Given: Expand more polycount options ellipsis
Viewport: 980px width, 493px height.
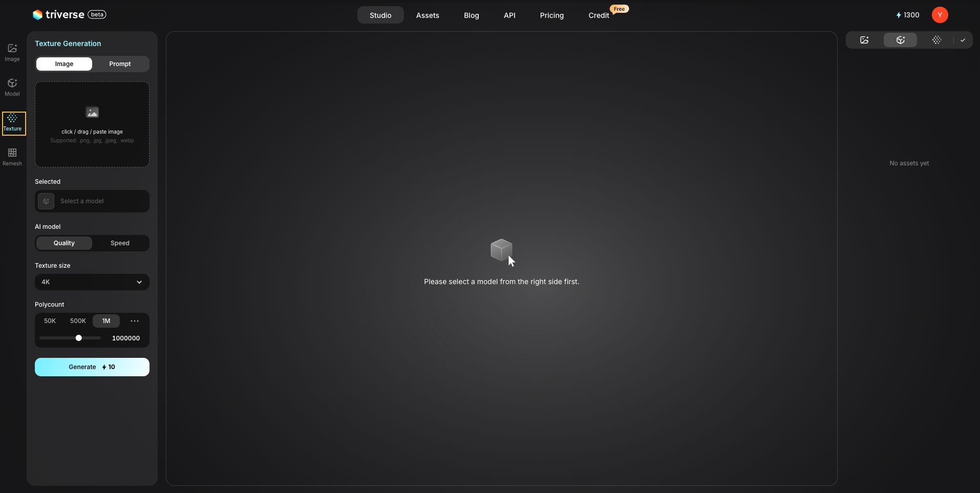Looking at the screenshot, I should [135, 321].
